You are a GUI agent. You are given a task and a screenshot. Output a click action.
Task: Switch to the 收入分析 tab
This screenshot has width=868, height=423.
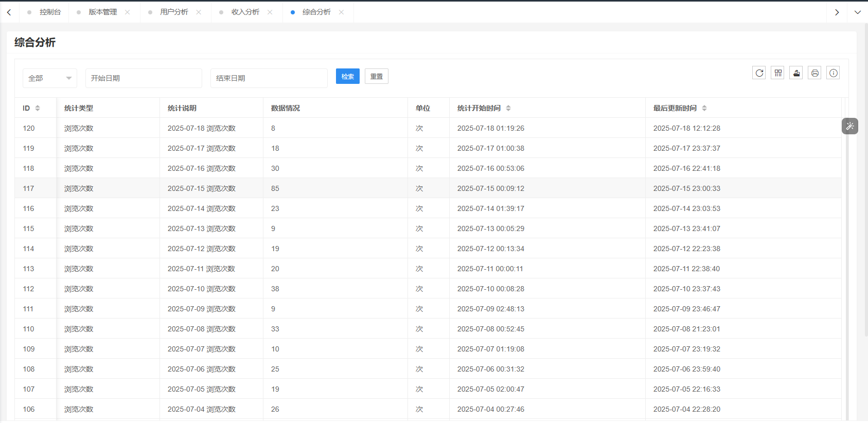(x=245, y=12)
